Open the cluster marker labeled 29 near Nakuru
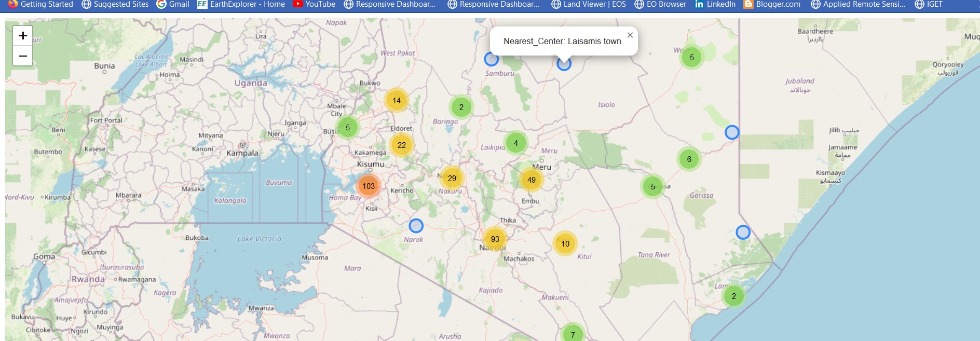 [452, 178]
